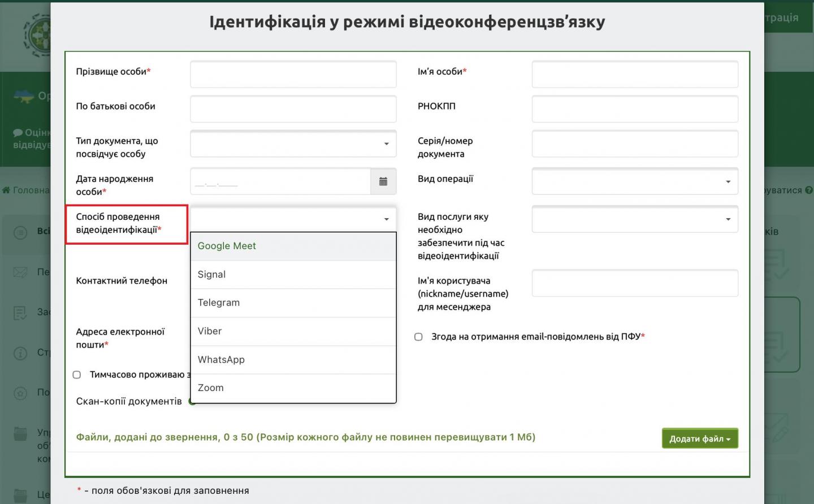Expand the 'Вид послуги' service dropdown

coord(634,219)
